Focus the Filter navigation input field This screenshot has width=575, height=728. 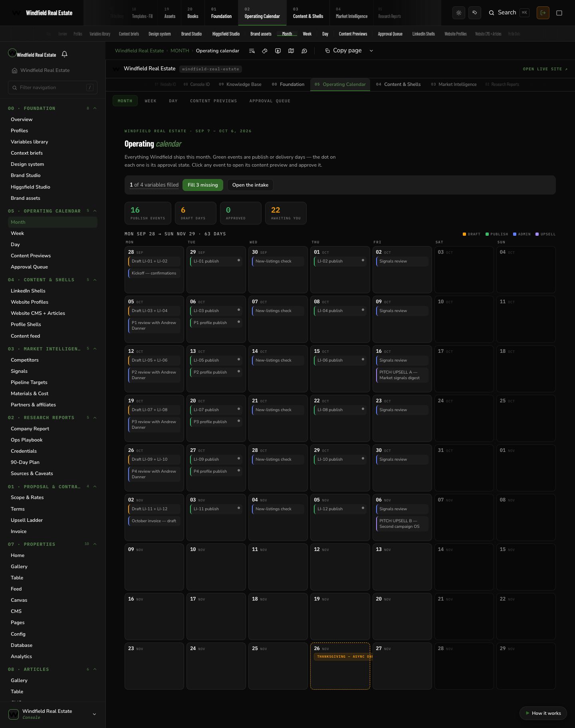[x=53, y=88]
